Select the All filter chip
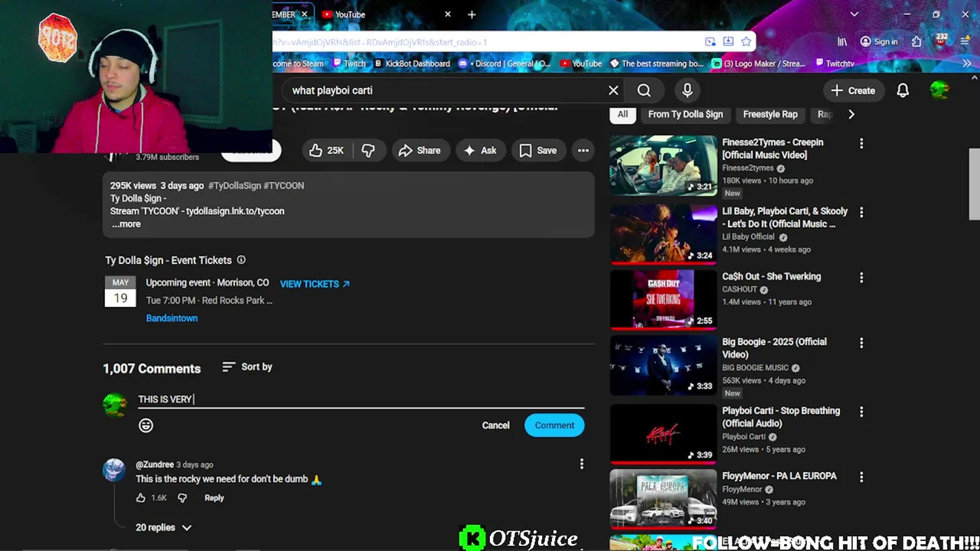This screenshot has width=980, height=551. click(622, 114)
